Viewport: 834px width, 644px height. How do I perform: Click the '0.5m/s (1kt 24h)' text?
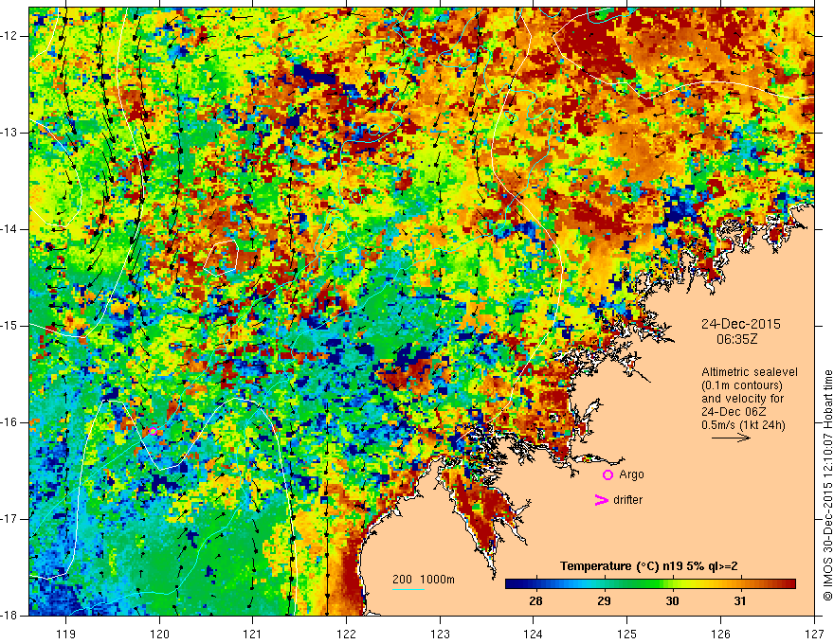[x=743, y=425]
